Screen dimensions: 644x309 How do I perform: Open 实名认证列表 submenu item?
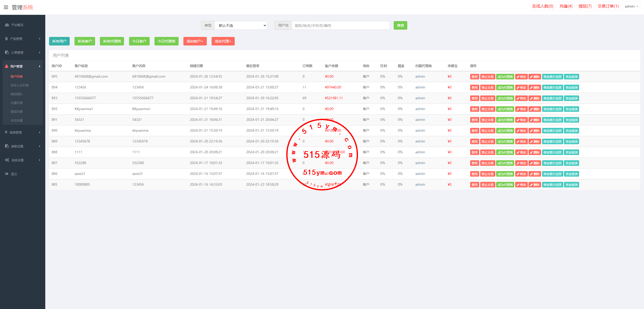(19, 85)
